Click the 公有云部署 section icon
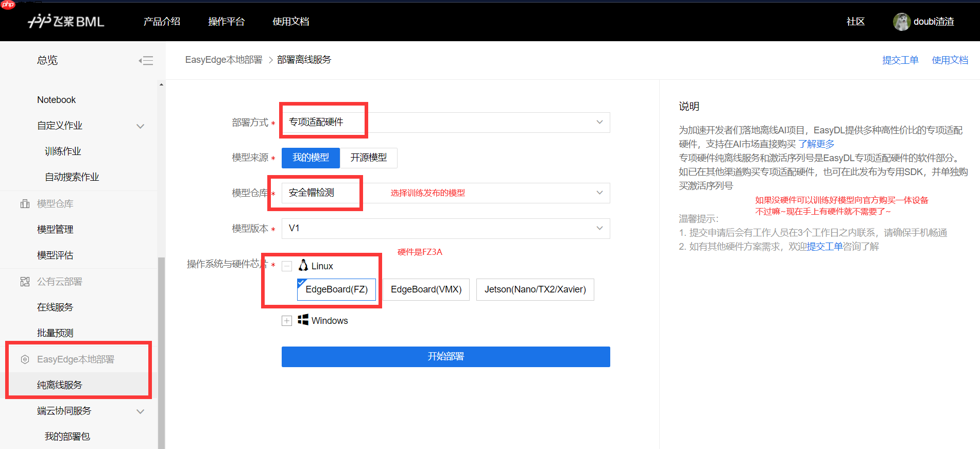The image size is (980, 449). (x=25, y=282)
